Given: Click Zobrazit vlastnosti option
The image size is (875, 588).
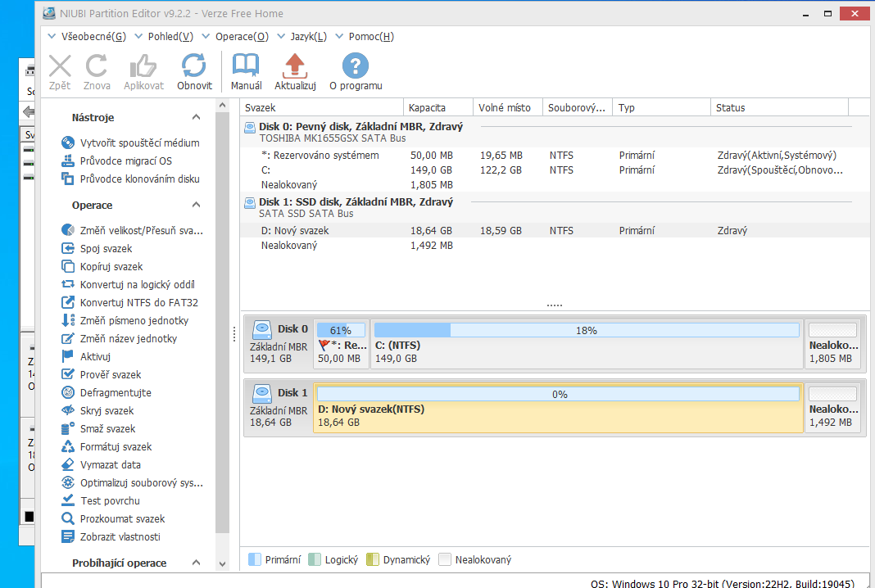Looking at the screenshot, I should coord(120,536).
